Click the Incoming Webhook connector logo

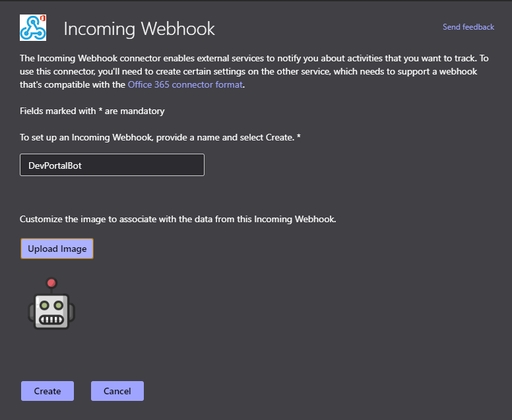coord(32,28)
